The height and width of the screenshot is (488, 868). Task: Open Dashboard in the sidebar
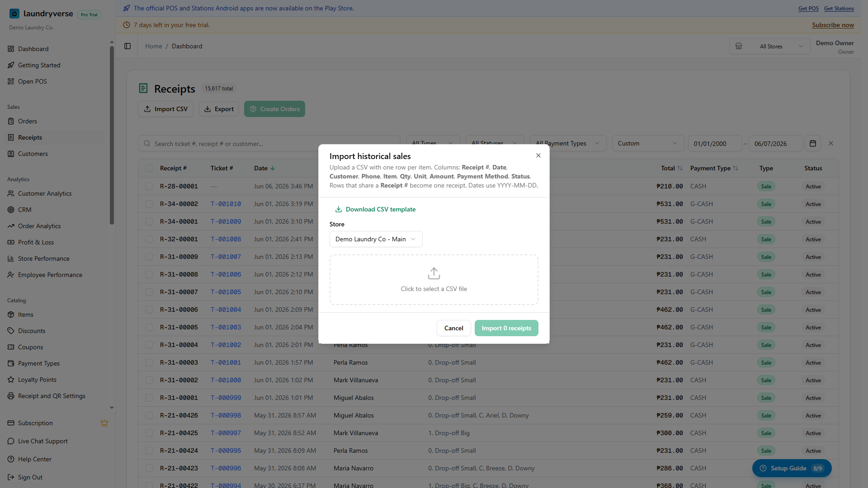point(33,49)
